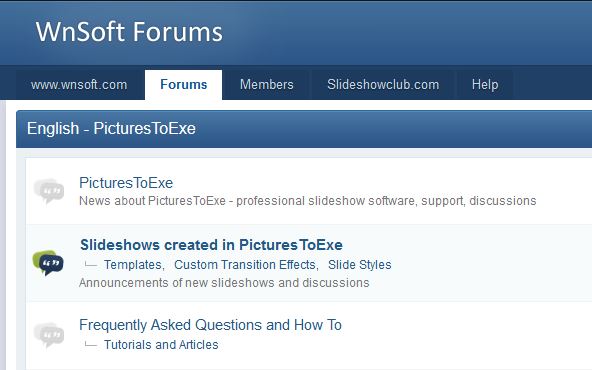Click the PicturesToExe forum speech bubble icon

click(49, 191)
